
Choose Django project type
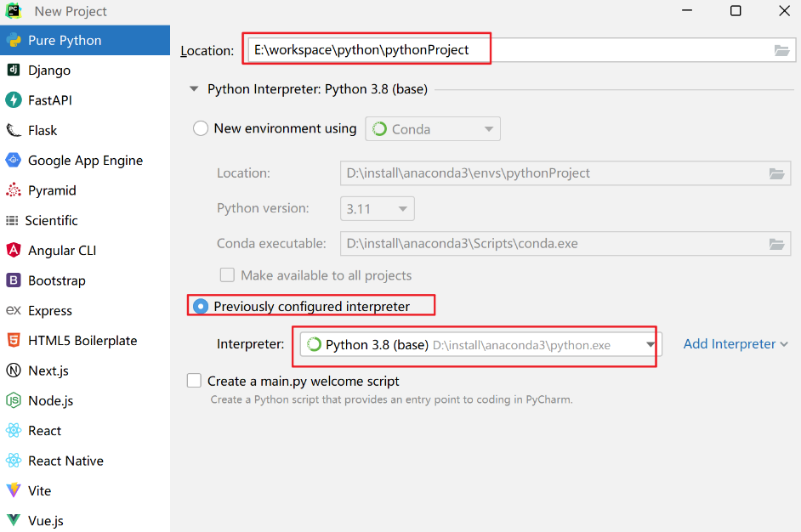[x=85, y=70]
